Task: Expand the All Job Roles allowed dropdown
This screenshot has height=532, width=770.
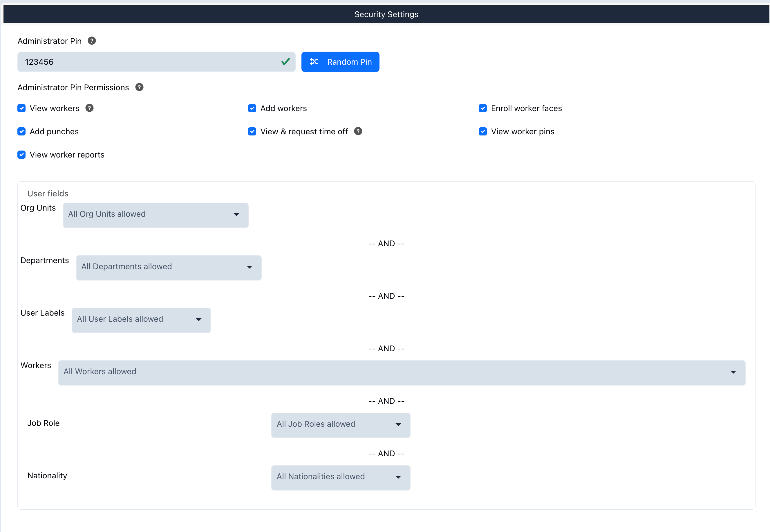Action: 341,425
